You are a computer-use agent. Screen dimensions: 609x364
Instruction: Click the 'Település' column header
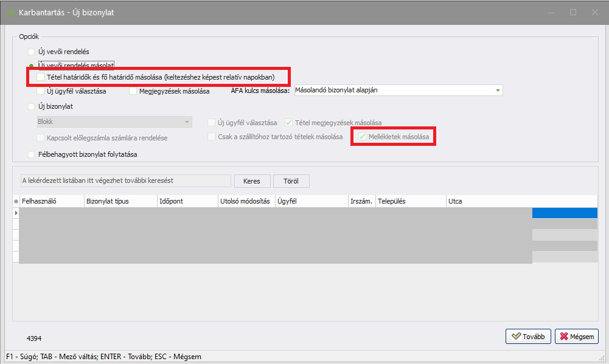tap(410, 201)
